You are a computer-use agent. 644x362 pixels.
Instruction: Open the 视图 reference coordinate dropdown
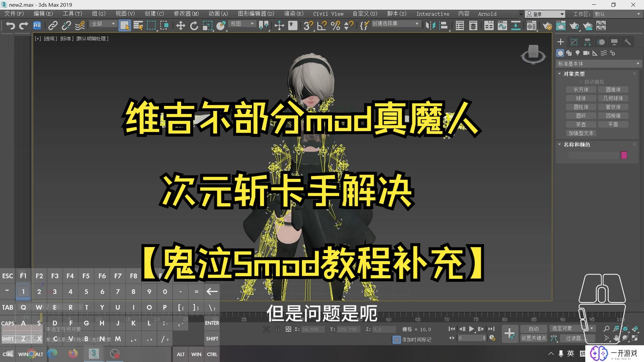242,24
